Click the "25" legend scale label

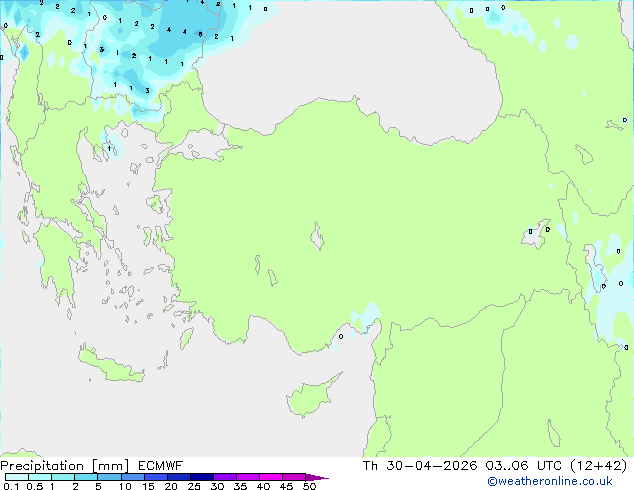[x=194, y=486]
